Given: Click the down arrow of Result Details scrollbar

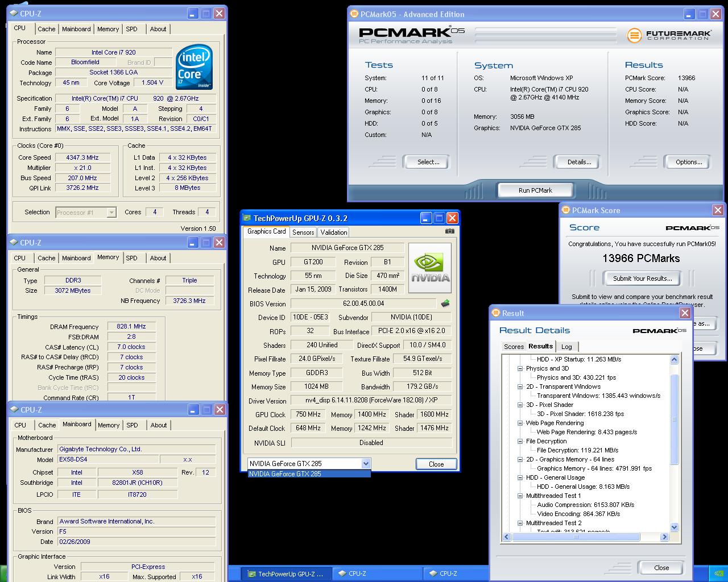Looking at the screenshot, I should (x=674, y=527).
